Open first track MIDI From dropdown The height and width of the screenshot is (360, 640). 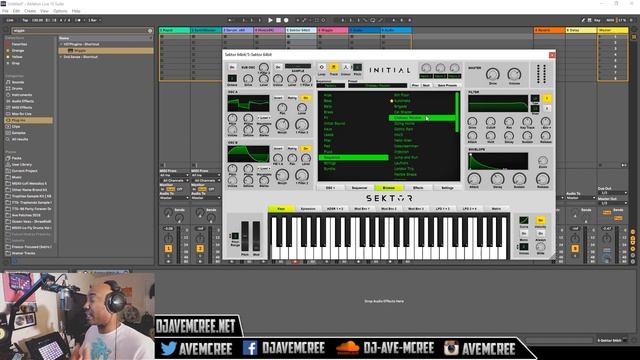click(174, 176)
